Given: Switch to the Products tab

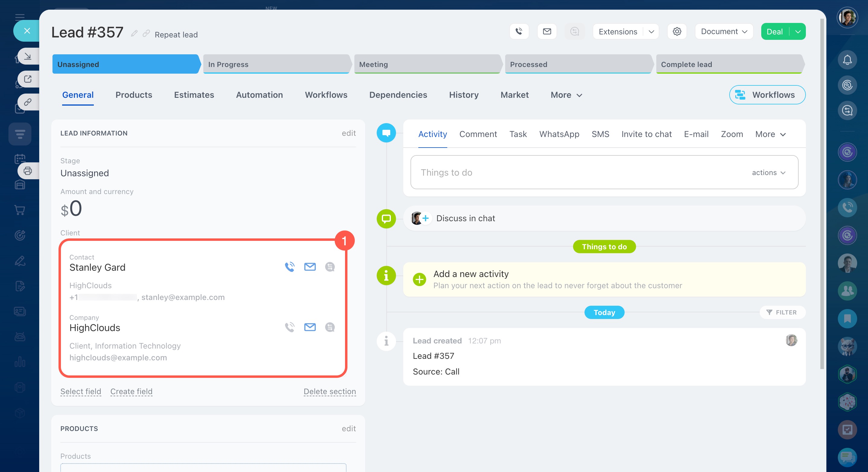Looking at the screenshot, I should (x=134, y=95).
